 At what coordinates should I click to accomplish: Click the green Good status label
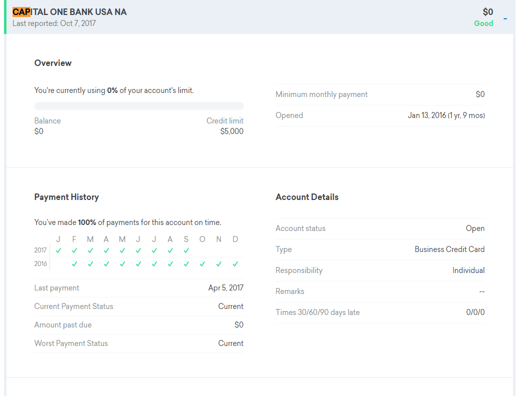[483, 23]
